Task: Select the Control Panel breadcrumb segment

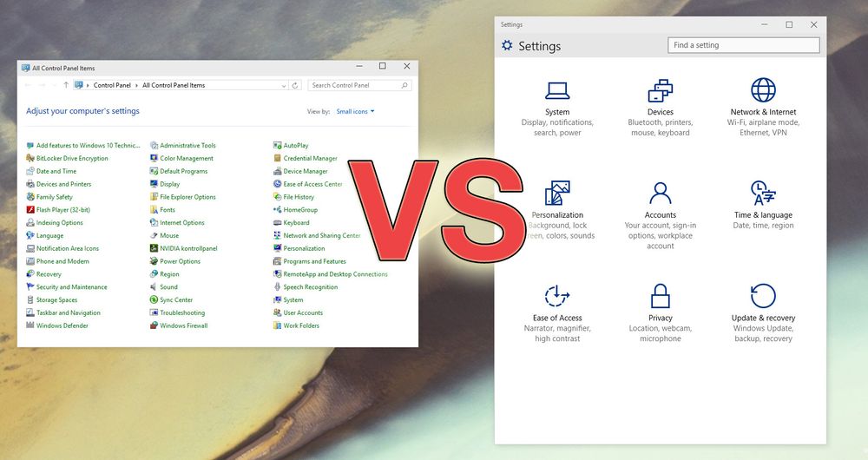Action: click(x=112, y=85)
